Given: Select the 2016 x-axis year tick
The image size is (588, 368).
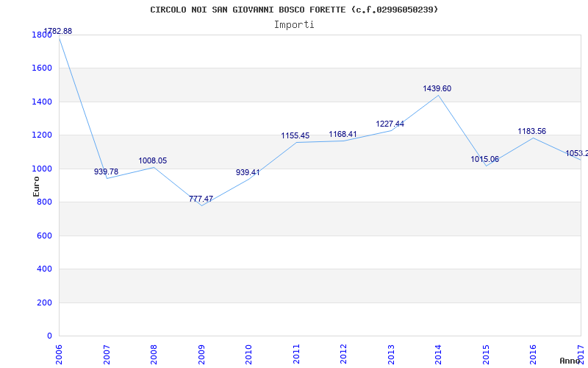Looking at the screenshot, I should click(x=534, y=354).
